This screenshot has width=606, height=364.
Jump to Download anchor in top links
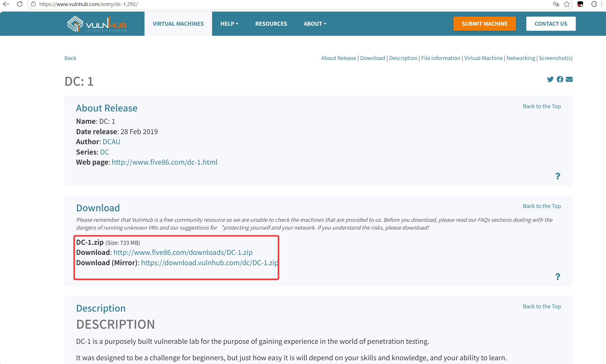tap(372, 58)
